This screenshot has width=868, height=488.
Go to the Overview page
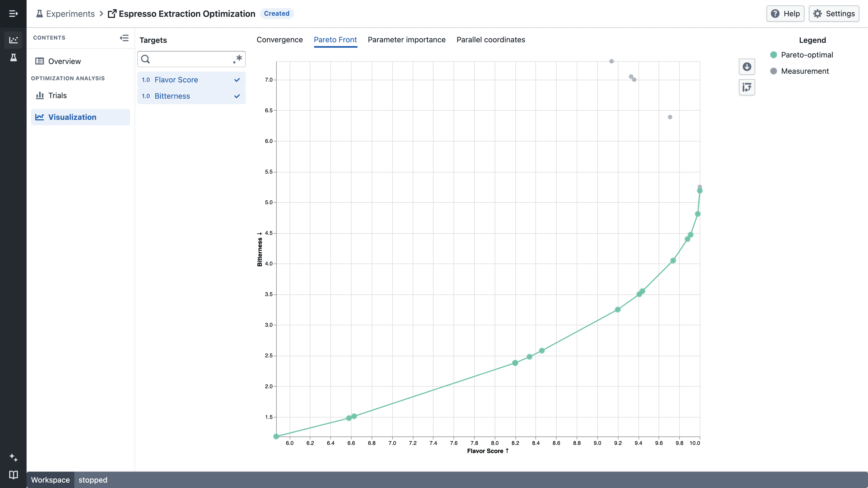(x=81, y=61)
